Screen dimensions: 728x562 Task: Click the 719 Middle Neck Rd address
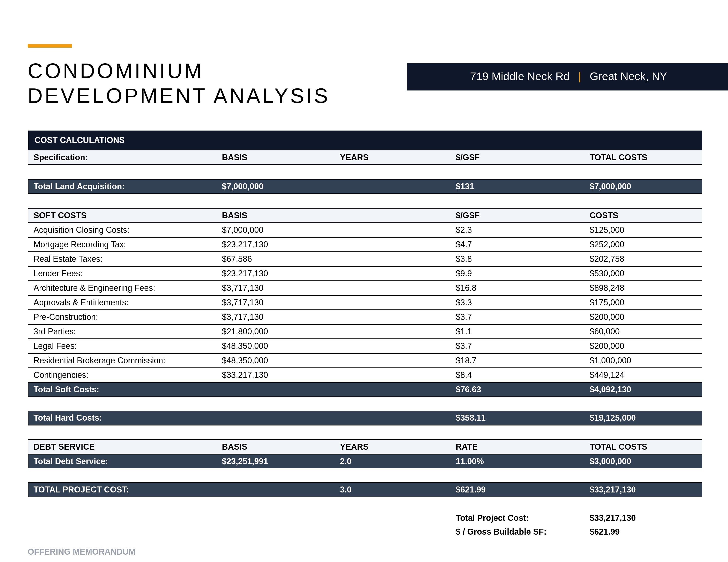pyautogui.click(x=519, y=76)
